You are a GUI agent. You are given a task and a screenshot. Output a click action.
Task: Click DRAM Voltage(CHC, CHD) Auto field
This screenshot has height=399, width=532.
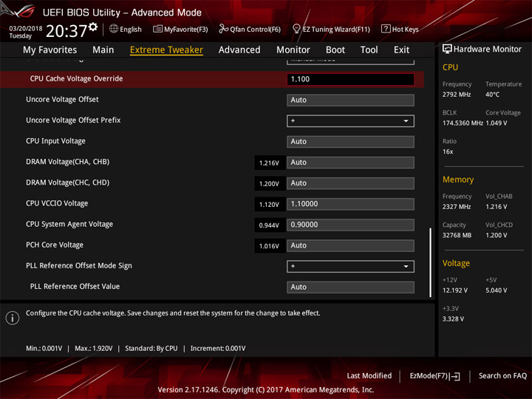(350, 183)
